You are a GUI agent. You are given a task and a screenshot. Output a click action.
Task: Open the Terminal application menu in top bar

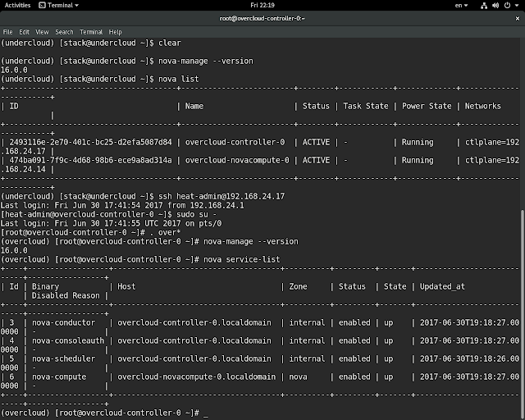click(58, 6)
